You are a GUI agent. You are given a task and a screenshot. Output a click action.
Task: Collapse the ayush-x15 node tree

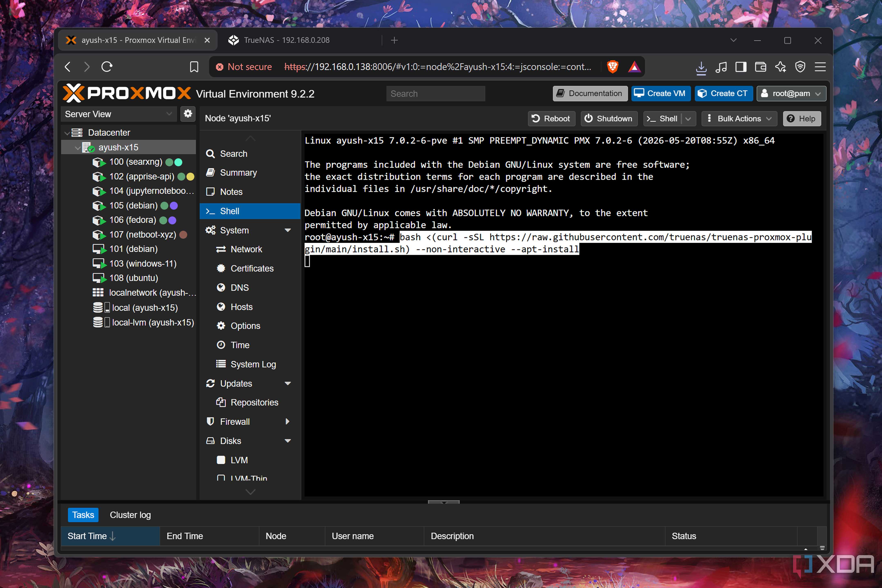point(78,148)
